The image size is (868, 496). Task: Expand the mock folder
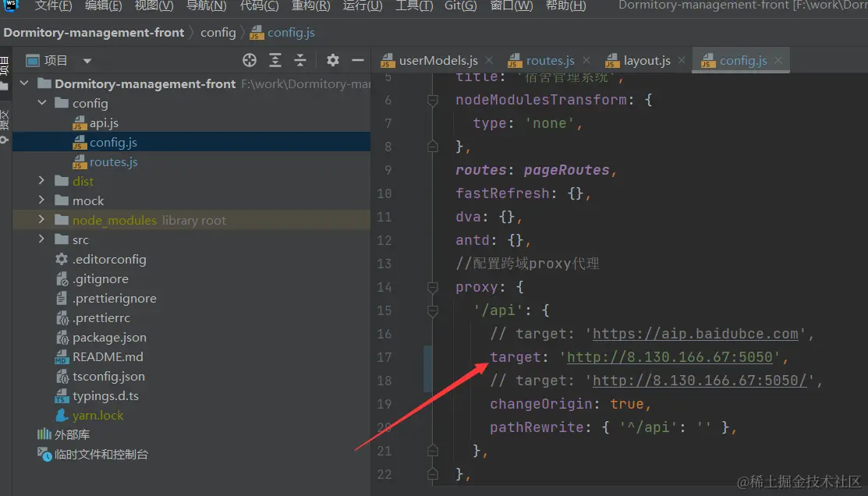click(x=41, y=200)
